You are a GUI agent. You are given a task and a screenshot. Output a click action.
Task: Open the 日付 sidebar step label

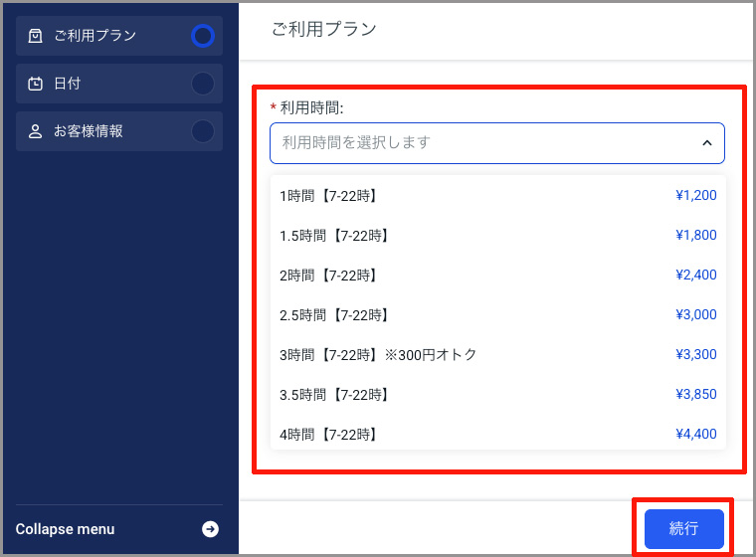tap(67, 84)
